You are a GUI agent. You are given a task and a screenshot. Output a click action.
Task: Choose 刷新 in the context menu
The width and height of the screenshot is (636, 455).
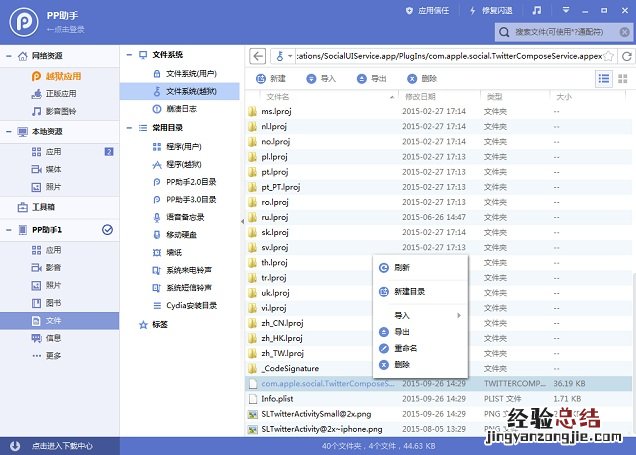pos(420,268)
